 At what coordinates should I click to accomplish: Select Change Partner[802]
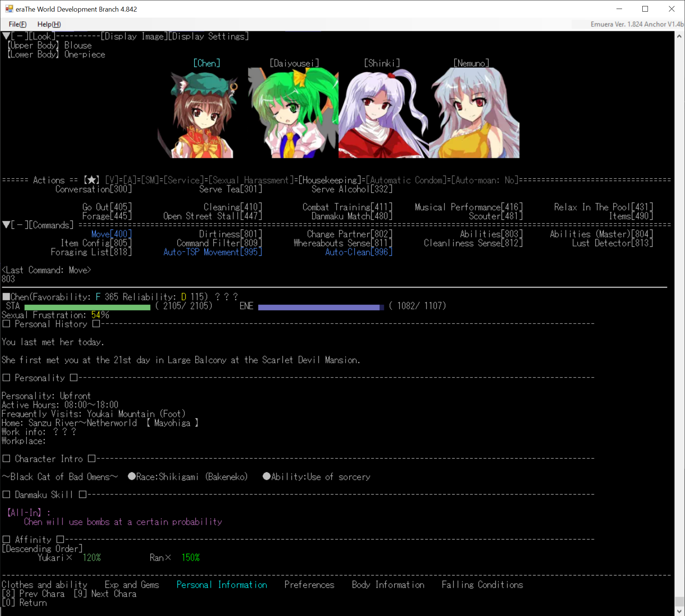point(350,234)
